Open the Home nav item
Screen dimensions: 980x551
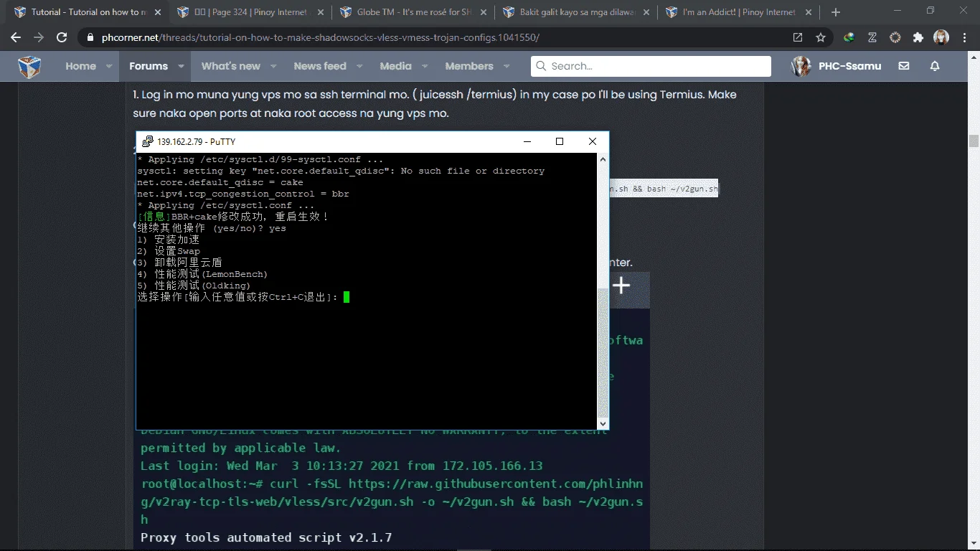pyautogui.click(x=80, y=66)
